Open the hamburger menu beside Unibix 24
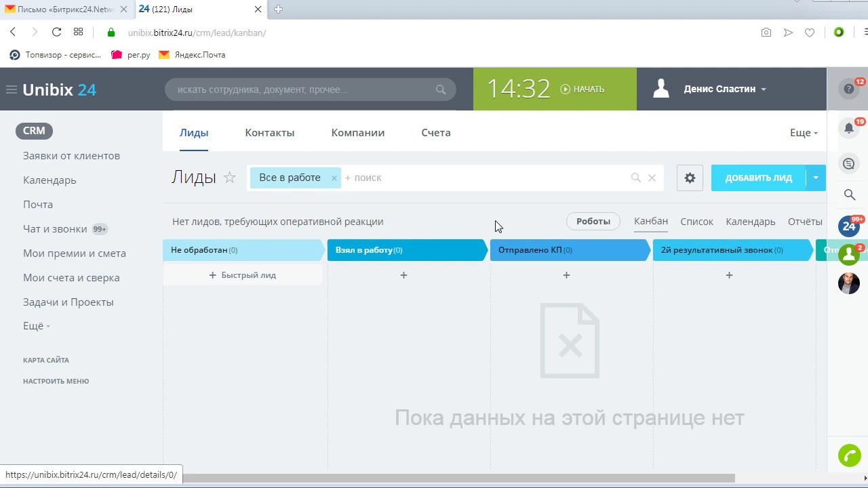Screen dimensions: 868x488 [11, 89]
